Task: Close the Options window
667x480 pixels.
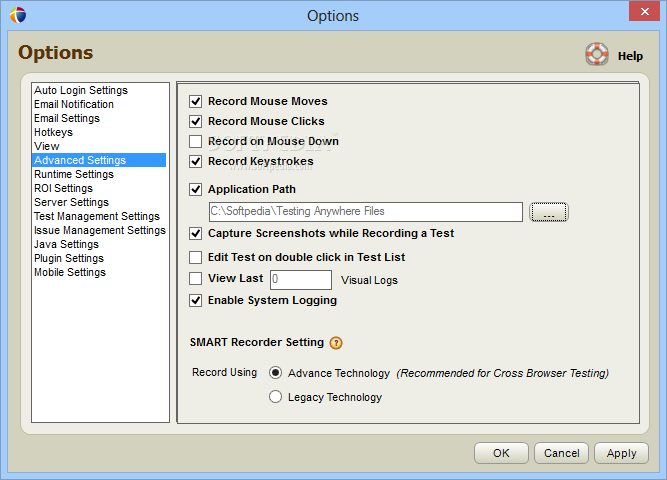Action: click(x=644, y=11)
